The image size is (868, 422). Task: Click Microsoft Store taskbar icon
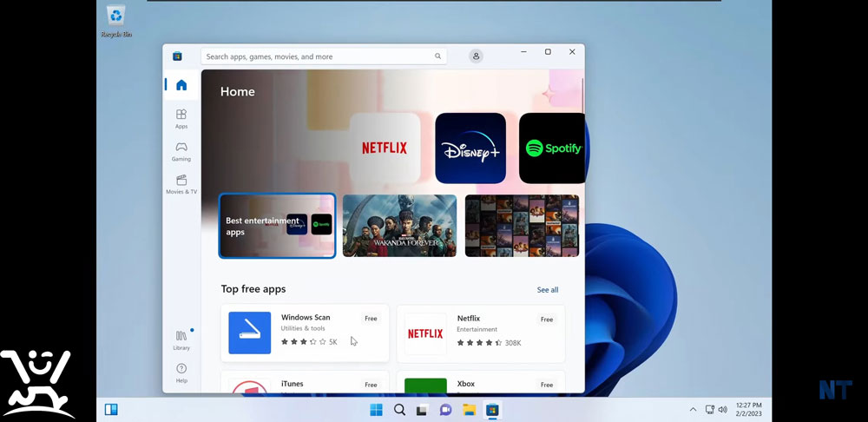(x=492, y=410)
